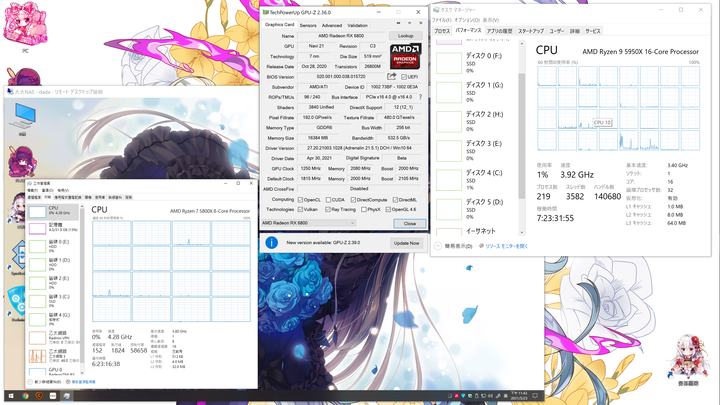Image resolution: width=720 pixels, height=405 pixels.
Task: Click the Windows Start button in the taskbar
Action: pos(11,395)
